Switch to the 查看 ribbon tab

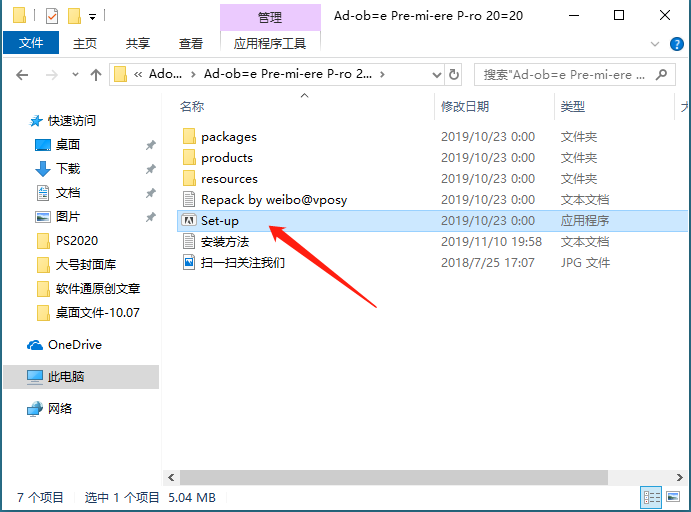(190, 43)
